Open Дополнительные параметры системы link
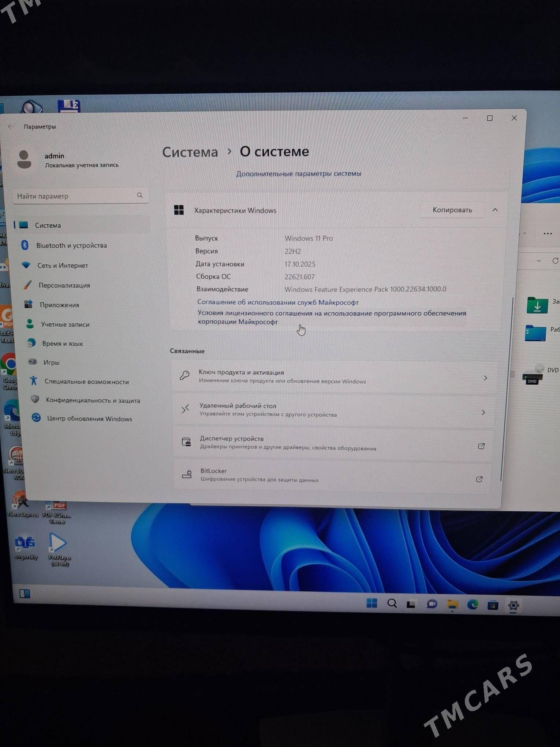The height and width of the screenshot is (747, 560). [299, 174]
